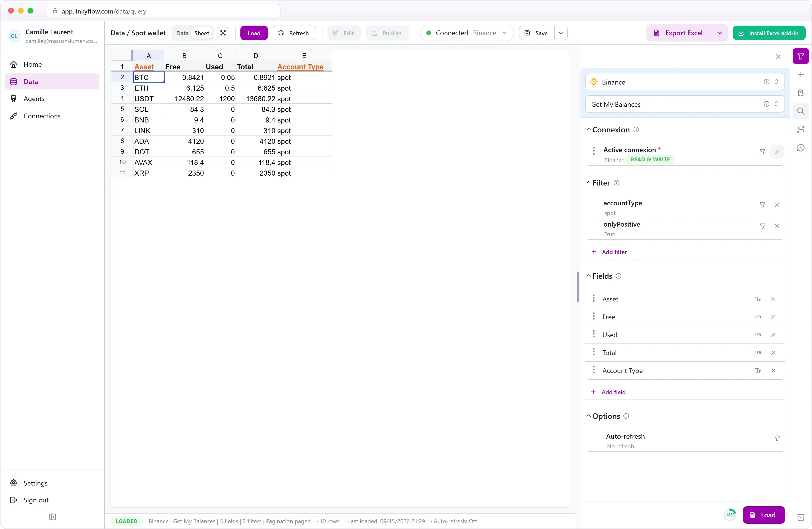This screenshot has height=529, width=812.
Task: Remove the Total field
Action: point(773,353)
